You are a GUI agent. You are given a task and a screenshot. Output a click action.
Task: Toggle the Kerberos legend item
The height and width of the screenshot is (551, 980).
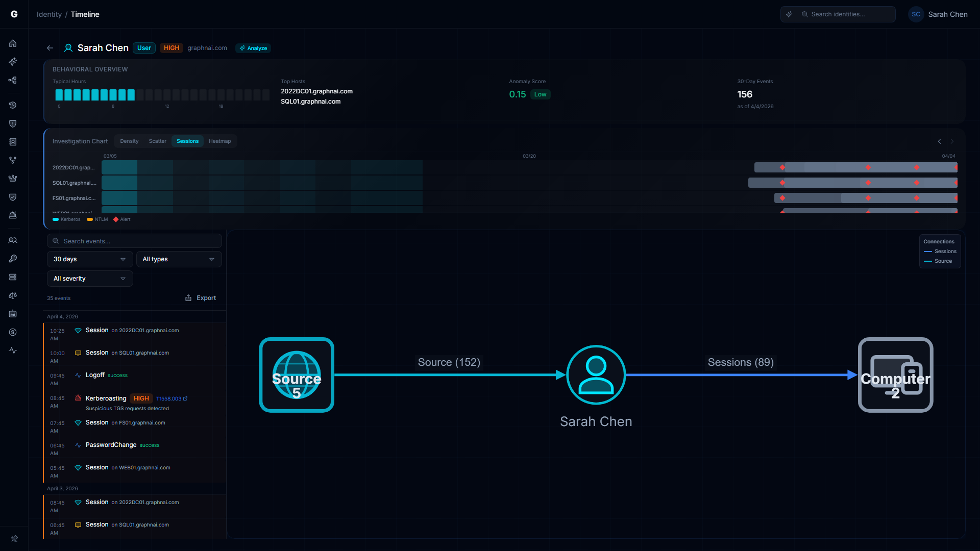click(66, 219)
